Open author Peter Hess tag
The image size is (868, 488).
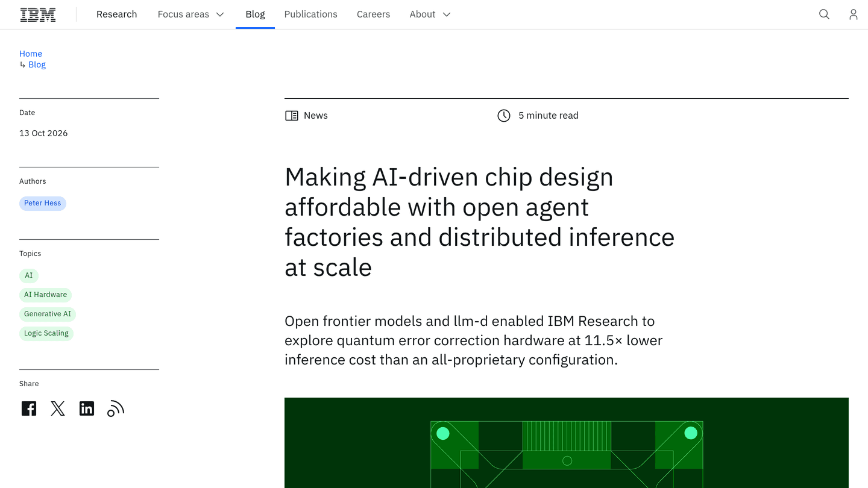coord(43,203)
